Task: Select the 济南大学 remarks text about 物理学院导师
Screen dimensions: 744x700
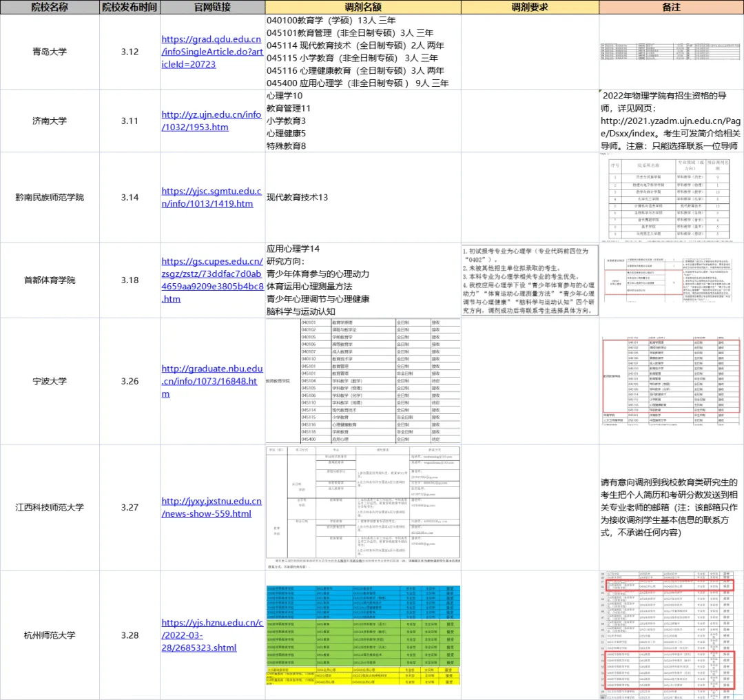Action: (x=670, y=121)
